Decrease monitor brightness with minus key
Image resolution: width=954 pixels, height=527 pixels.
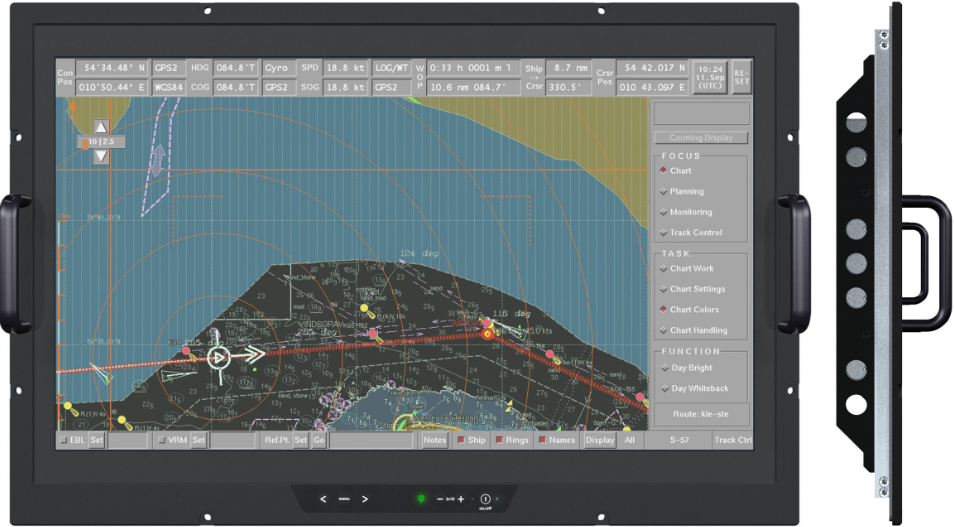pos(440,499)
